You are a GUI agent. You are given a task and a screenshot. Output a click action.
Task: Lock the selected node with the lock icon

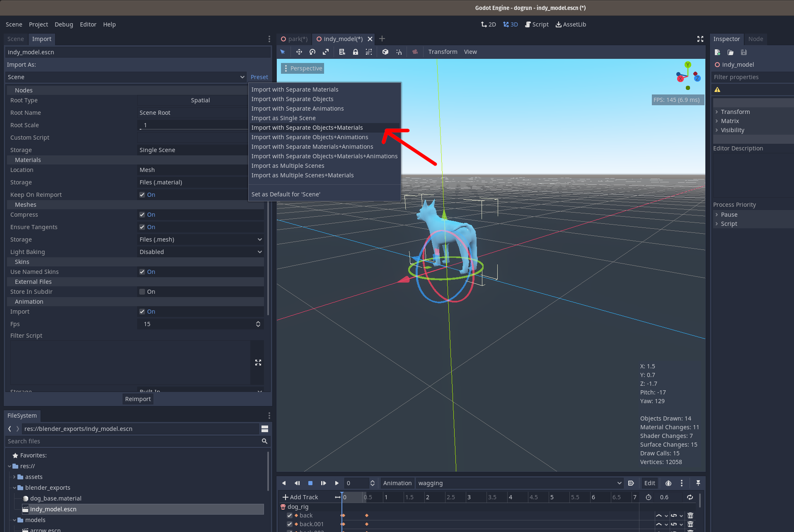point(355,52)
